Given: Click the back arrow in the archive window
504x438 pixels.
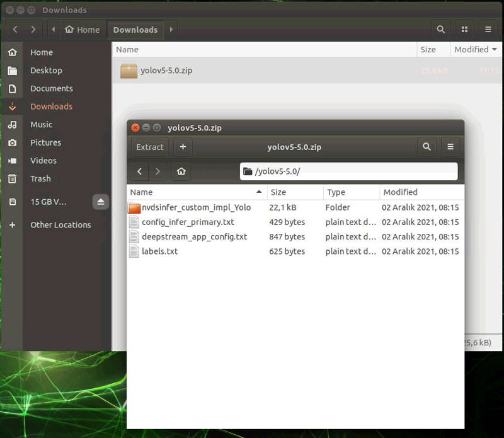Looking at the screenshot, I should click(x=139, y=171).
